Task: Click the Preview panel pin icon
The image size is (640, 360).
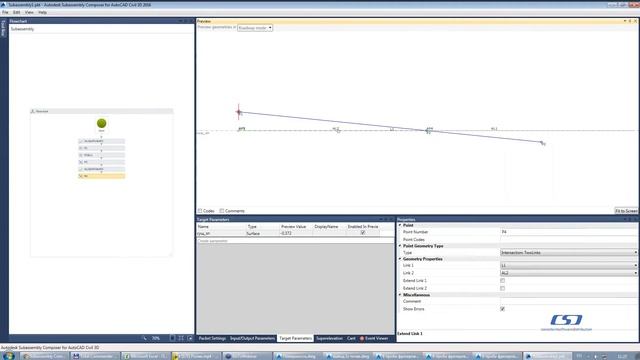Action: coord(630,21)
